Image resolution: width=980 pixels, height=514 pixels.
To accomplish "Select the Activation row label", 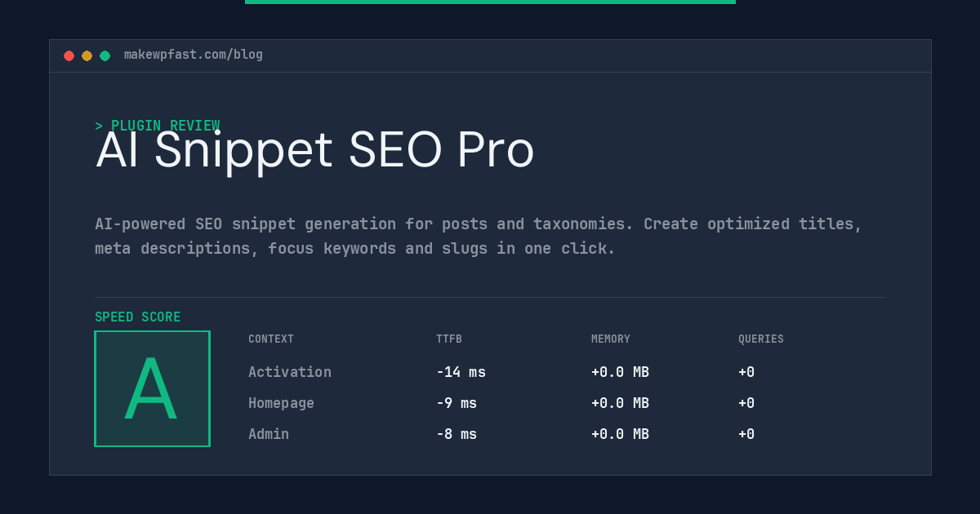I will 290,372.
